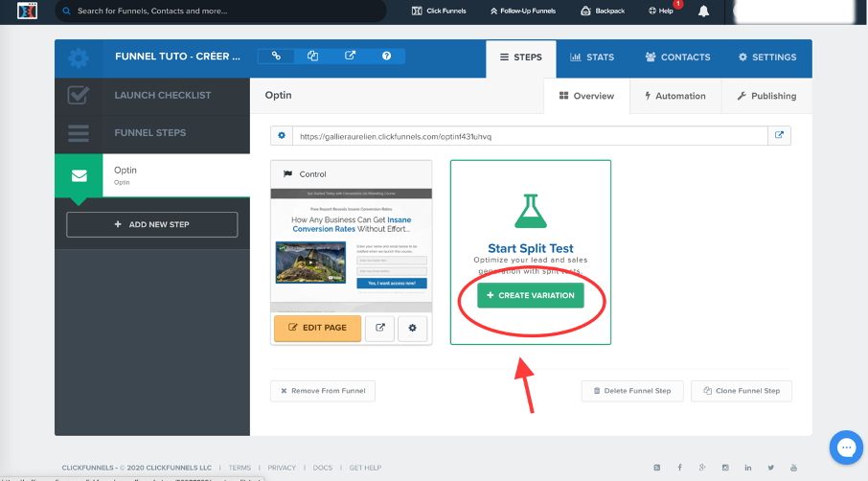Focus the search funnels and contacts field
868x481 pixels.
220,11
